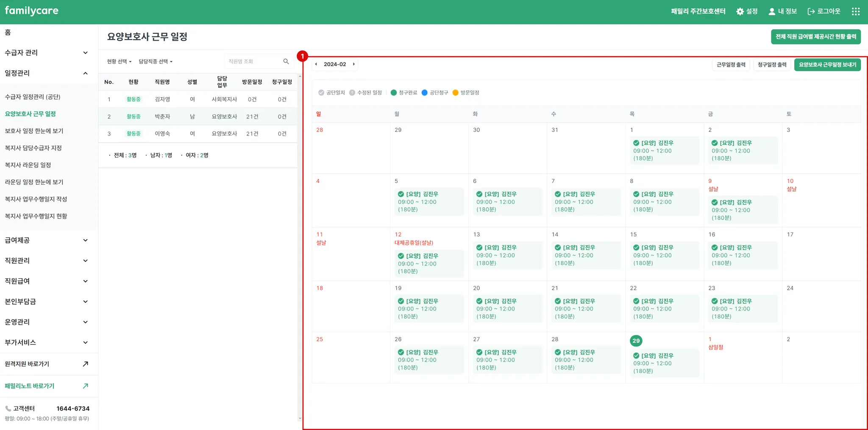Open the 내 정보 profile icon
Viewport: 868px width, 430px height.
(772, 11)
